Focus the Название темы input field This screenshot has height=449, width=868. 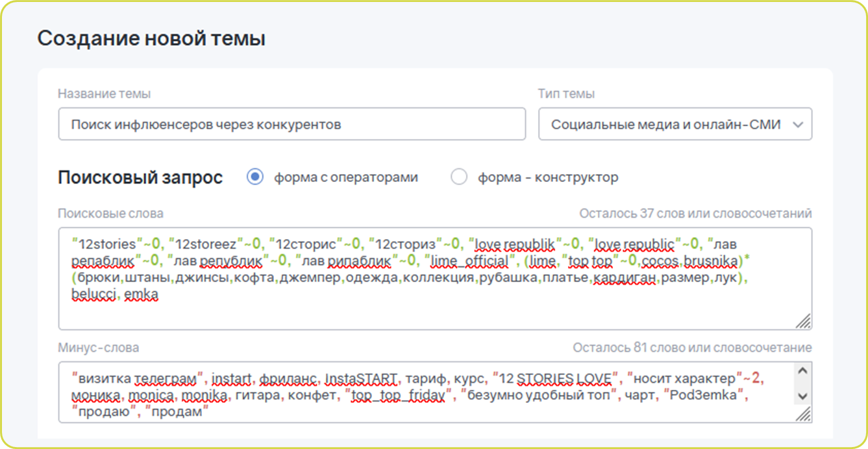291,124
